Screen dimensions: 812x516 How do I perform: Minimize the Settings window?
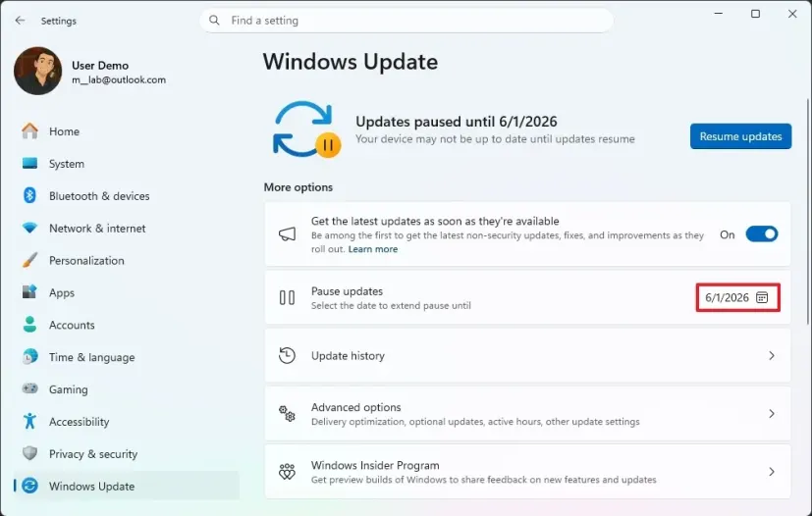pos(719,14)
